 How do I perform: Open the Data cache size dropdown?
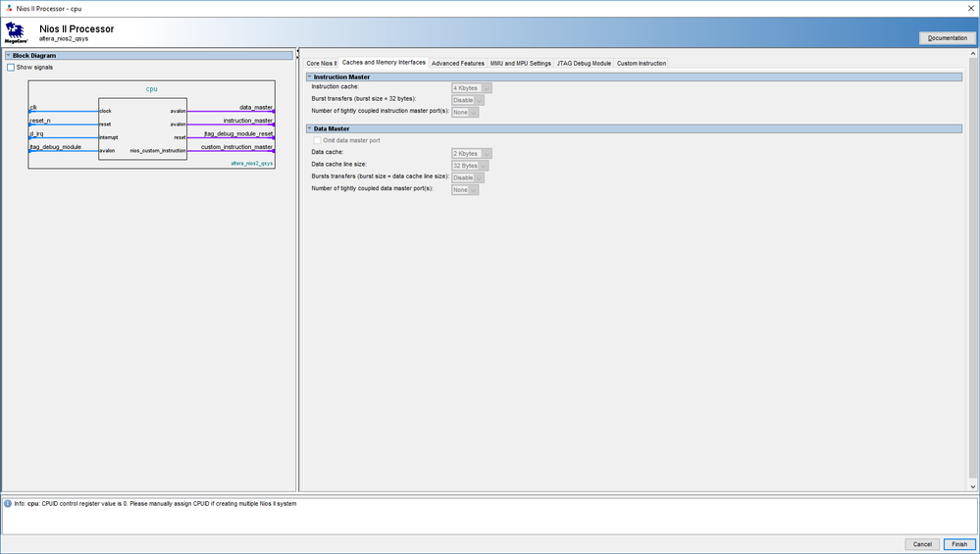[471, 153]
